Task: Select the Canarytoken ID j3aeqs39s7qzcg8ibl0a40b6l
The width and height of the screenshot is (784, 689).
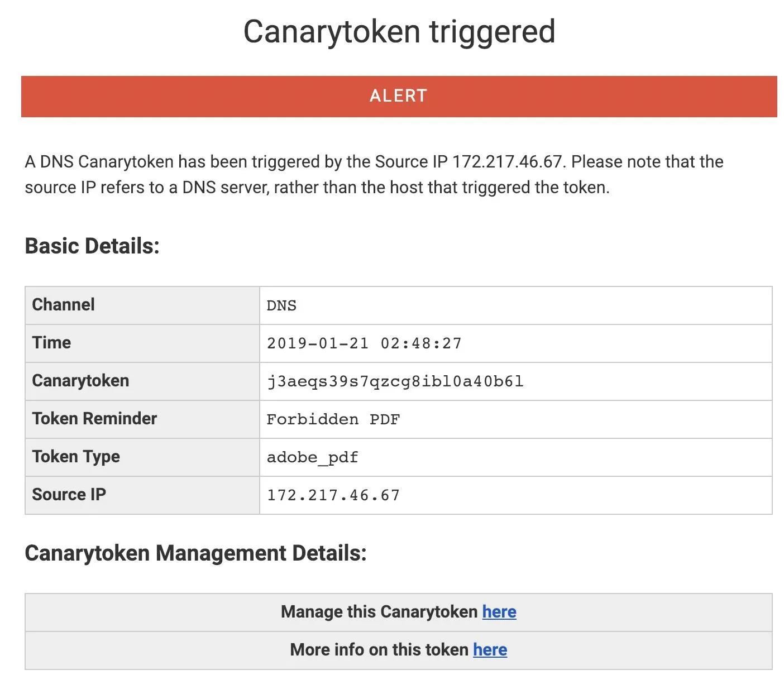Action: (x=395, y=381)
